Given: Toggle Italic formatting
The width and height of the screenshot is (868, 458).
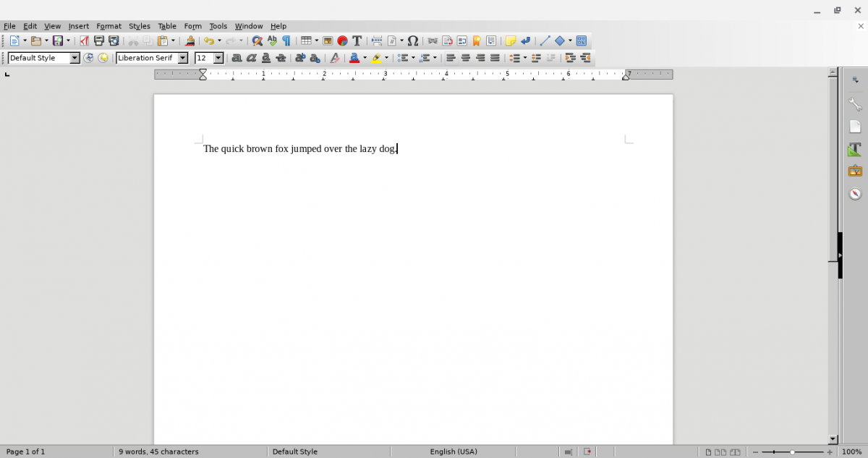Looking at the screenshot, I should click(251, 58).
